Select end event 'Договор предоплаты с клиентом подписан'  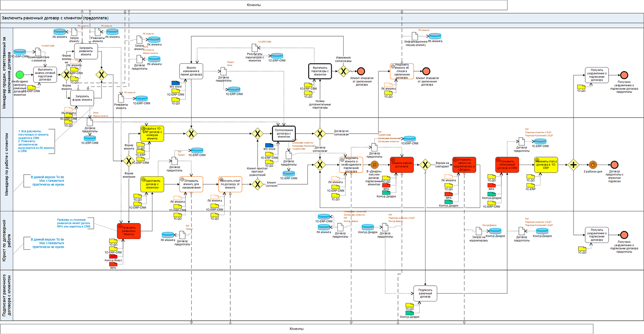coord(614,165)
